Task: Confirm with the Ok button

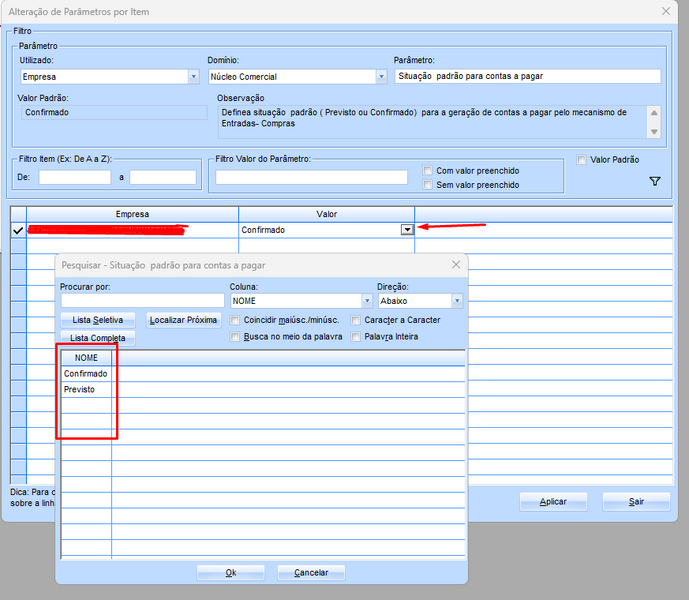Action: click(x=231, y=573)
